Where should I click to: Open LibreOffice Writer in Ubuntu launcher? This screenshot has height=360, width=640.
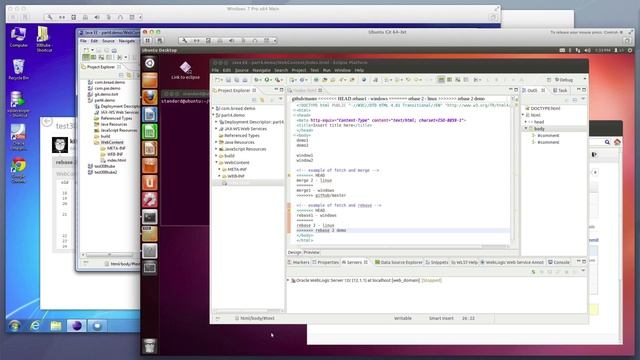pos(149,114)
